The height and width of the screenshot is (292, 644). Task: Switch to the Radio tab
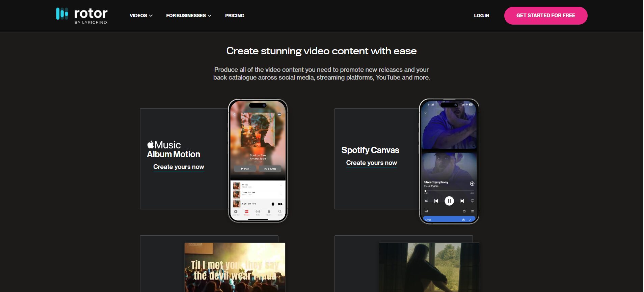pos(258,213)
